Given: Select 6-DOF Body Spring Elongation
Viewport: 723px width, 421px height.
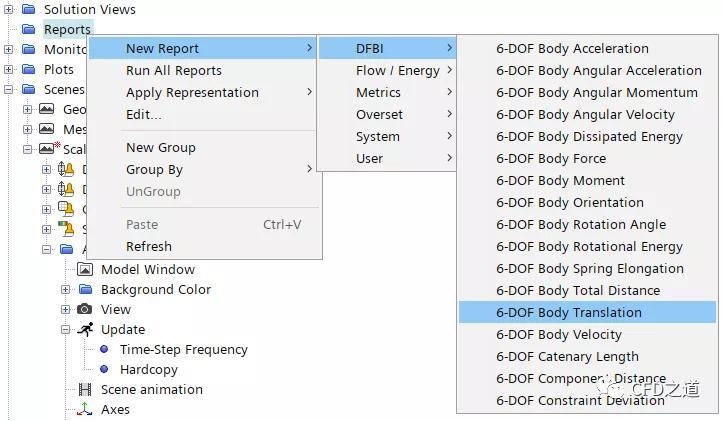Looking at the screenshot, I should (587, 268).
